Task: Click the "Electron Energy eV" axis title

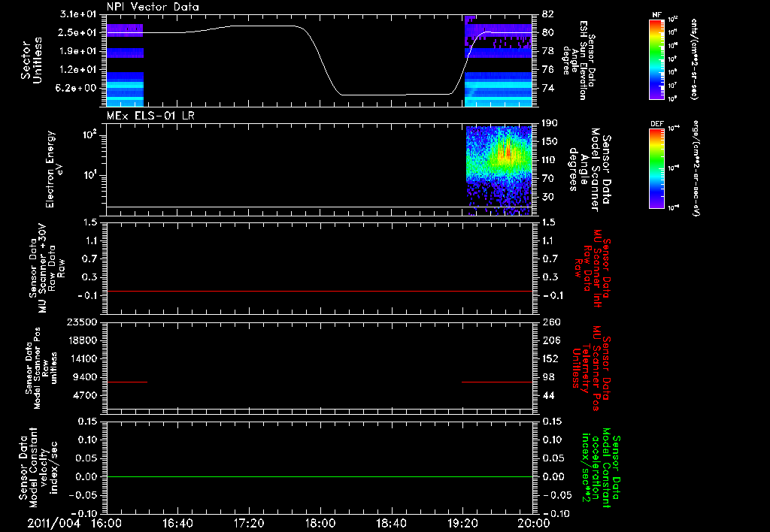Action: (54, 169)
